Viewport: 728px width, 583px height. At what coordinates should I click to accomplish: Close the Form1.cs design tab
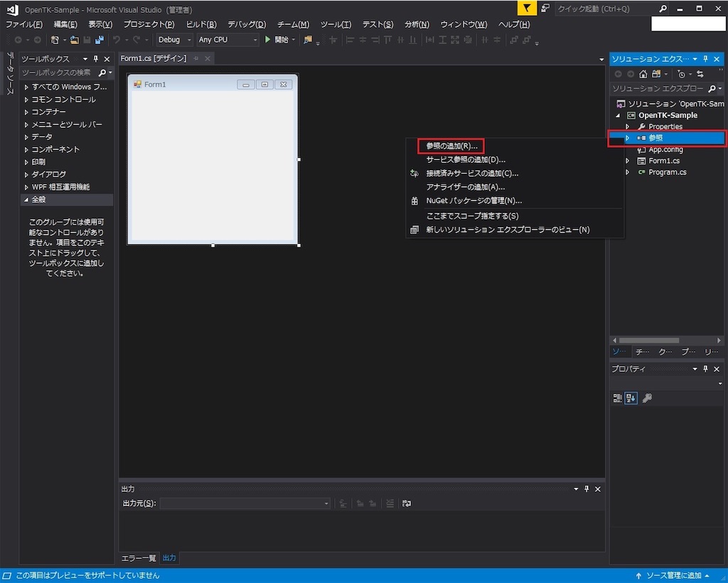(x=208, y=58)
